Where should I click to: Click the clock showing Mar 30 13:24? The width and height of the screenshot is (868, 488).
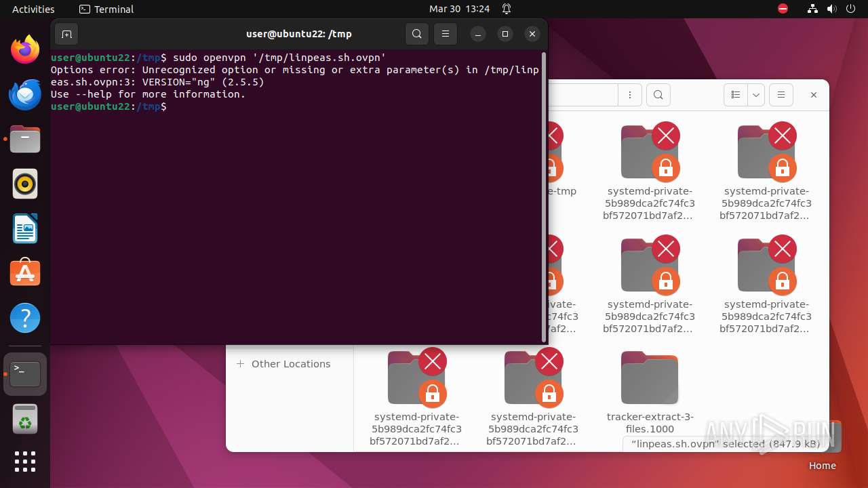(x=459, y=9)
